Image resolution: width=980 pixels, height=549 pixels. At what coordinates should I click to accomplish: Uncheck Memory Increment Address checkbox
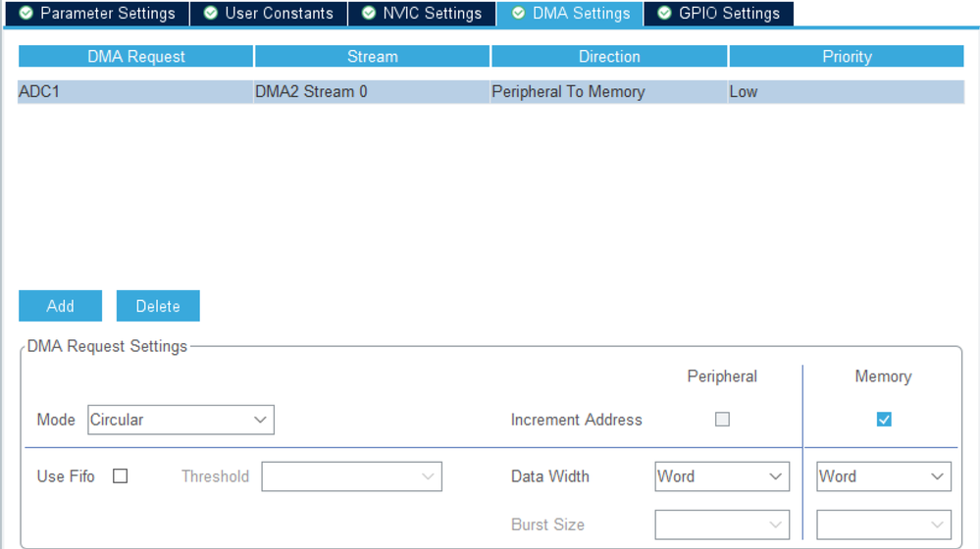[x=884, y=419]
